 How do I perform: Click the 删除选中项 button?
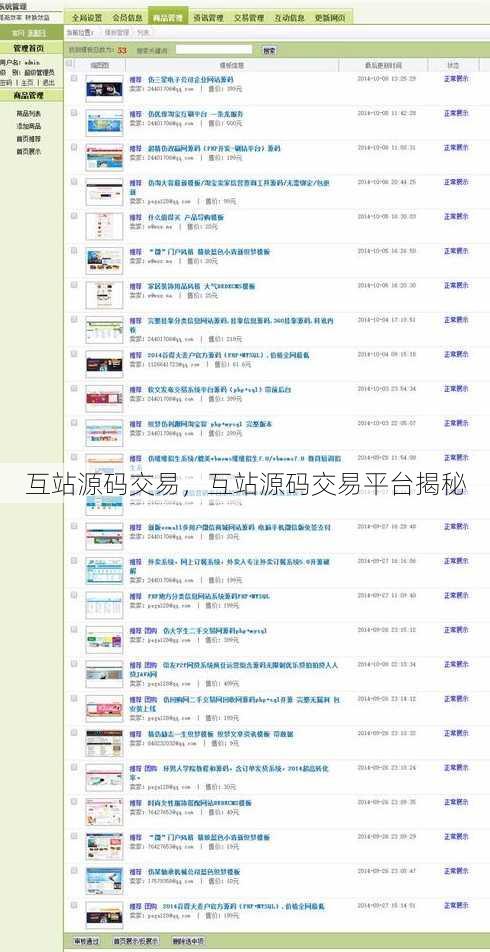point(188,941)
